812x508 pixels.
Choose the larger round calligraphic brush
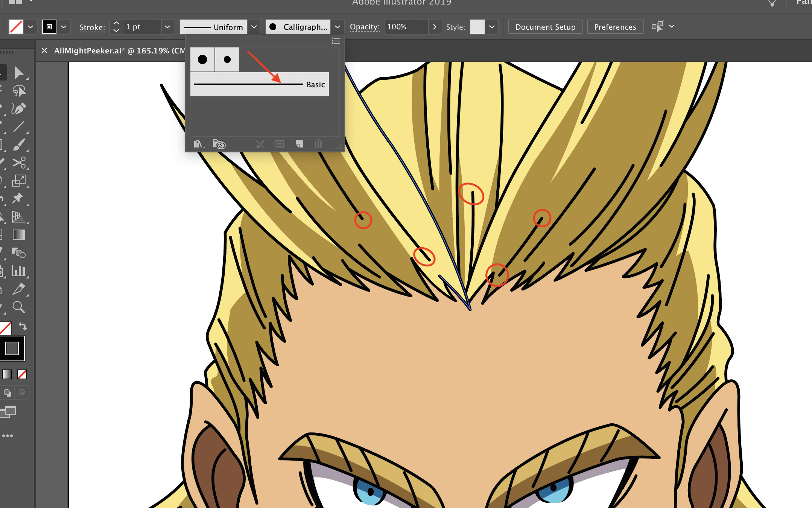click(x=202, y=59)
